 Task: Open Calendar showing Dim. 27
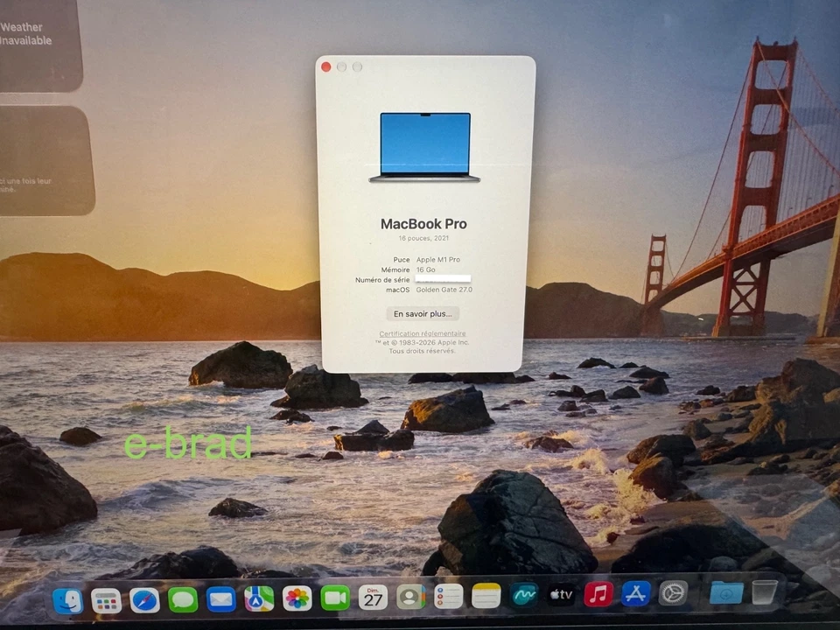point(373,598)
